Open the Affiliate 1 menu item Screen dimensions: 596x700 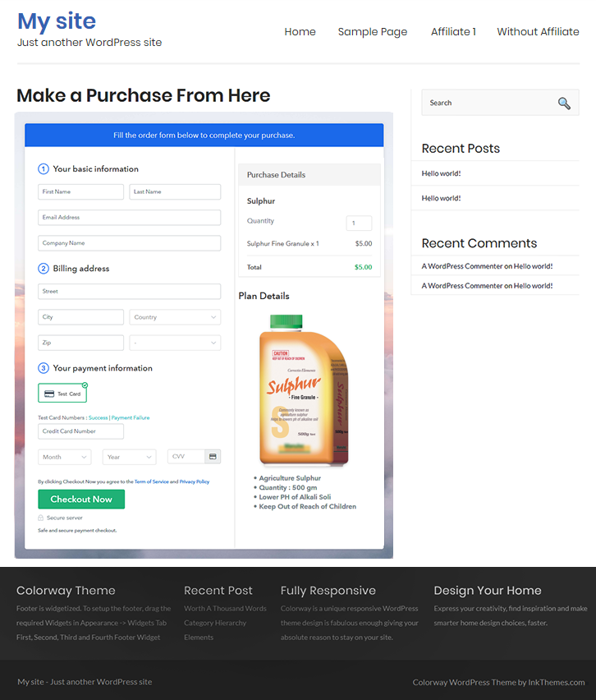[453, 32]
